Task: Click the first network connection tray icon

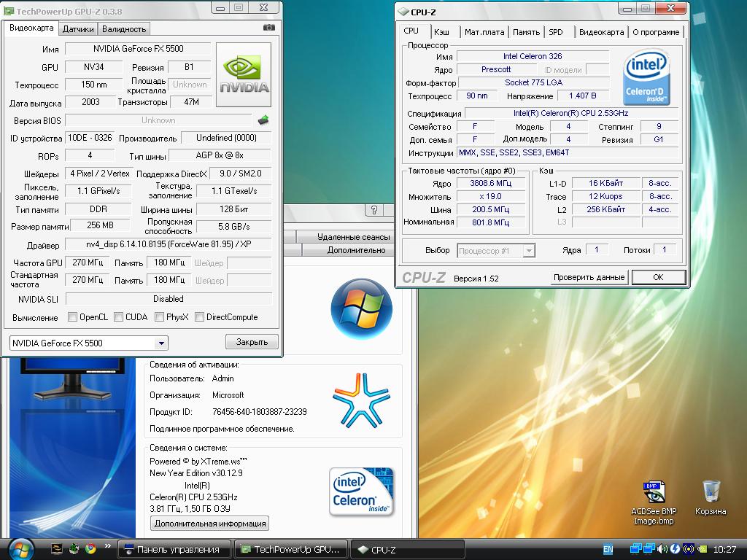Action: 635,549
